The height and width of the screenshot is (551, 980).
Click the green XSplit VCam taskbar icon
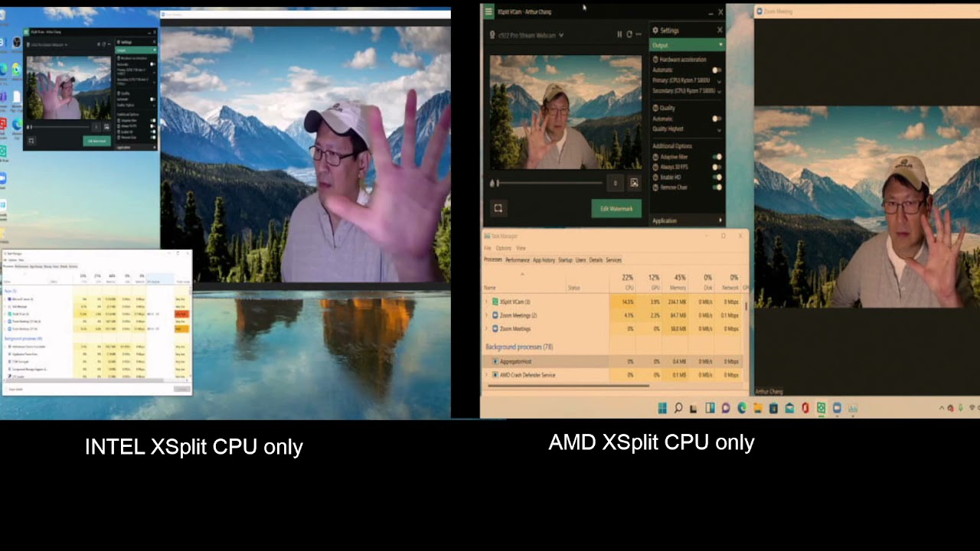[822, 409]
